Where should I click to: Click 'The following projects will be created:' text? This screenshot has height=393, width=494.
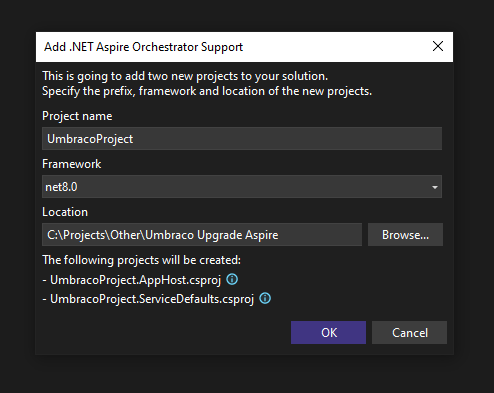tap(142, 260)
